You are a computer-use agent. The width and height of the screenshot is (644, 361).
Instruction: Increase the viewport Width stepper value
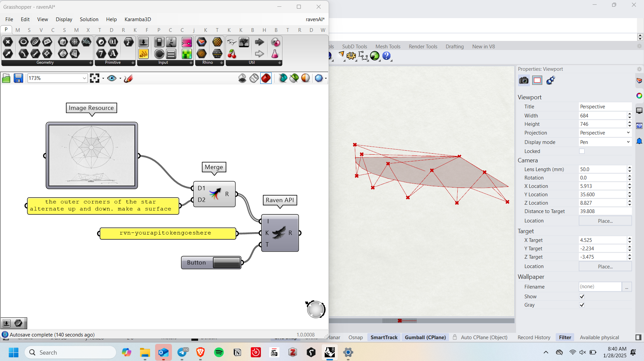pyautogui.click(x=630, y=114)
